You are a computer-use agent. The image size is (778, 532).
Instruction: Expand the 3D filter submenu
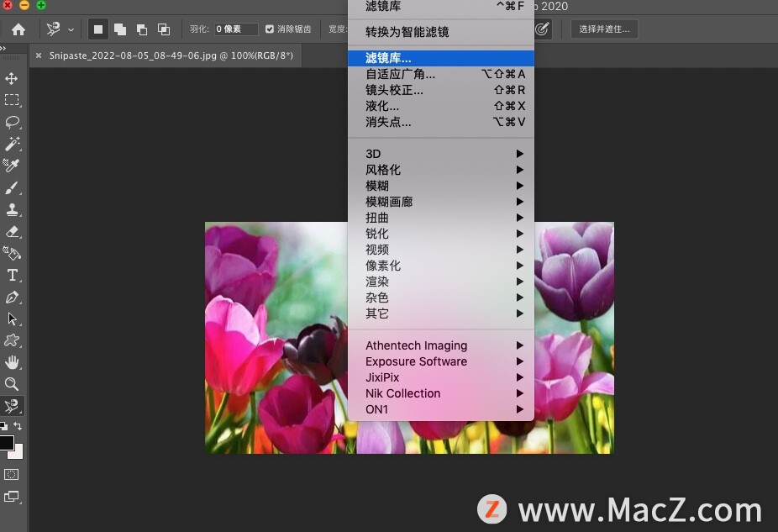[441, 154]
